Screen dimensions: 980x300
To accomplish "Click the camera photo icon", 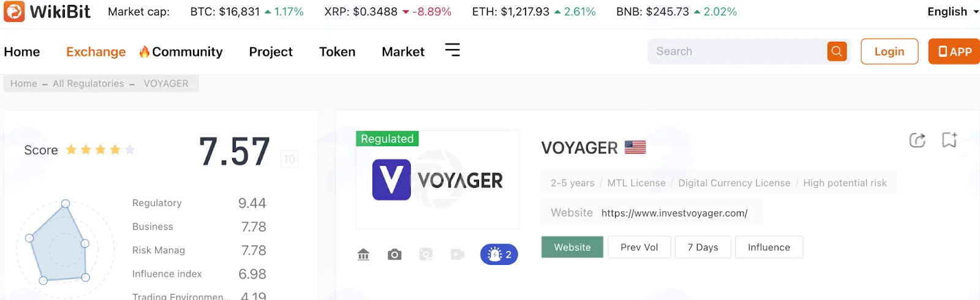I will pos(394,254).
